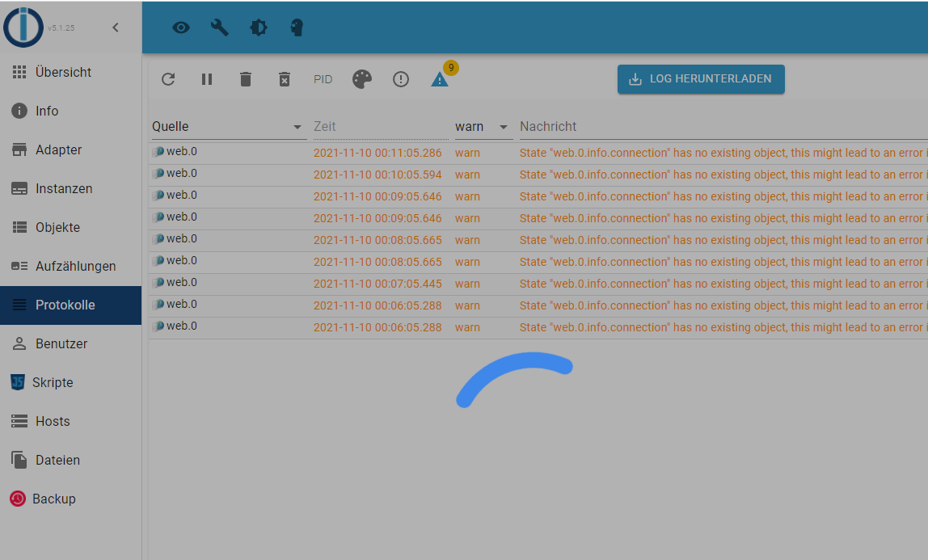Toggle the eye visibility icon in header
The image size is (928, 560).
click(181, 27)
